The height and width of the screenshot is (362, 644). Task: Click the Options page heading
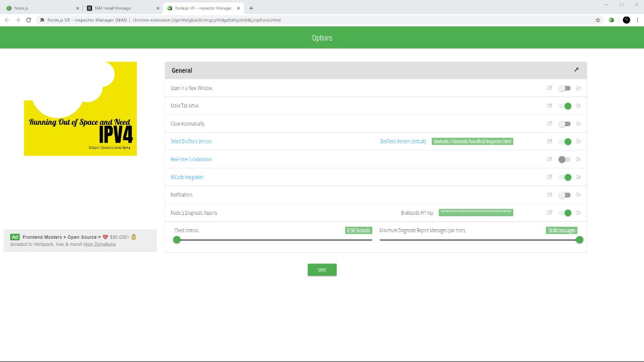322,38
